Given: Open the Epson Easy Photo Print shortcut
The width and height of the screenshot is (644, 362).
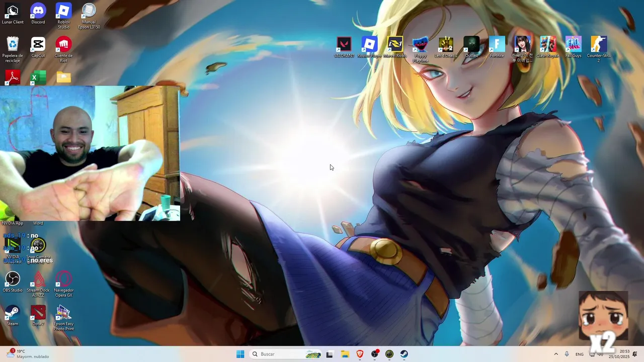Looking at the screenshot, I should [x=63, y=318].
